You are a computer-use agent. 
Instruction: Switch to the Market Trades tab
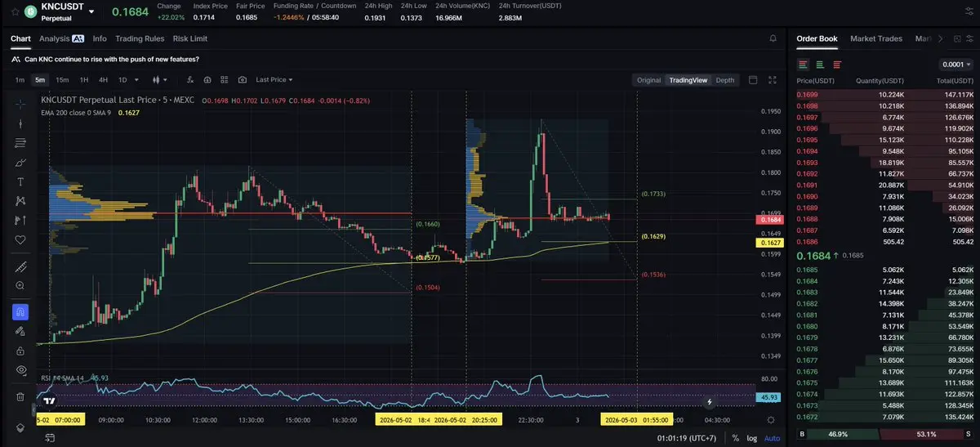pyautogui.click(x=876, y=38)
